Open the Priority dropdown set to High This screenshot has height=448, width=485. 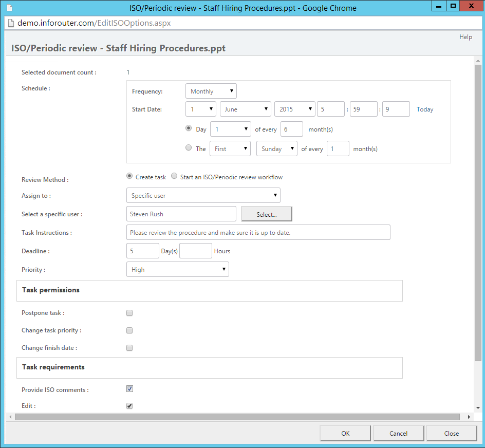pos(178,269)
